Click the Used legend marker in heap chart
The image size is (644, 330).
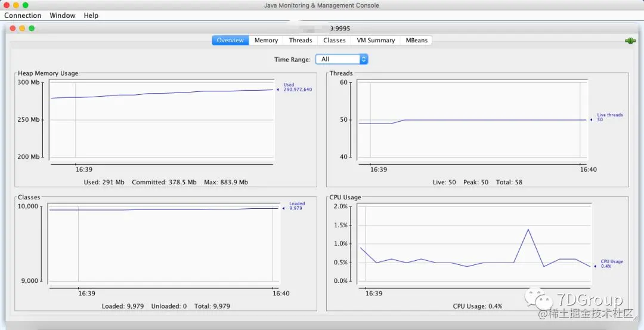[x=278, y=90]
